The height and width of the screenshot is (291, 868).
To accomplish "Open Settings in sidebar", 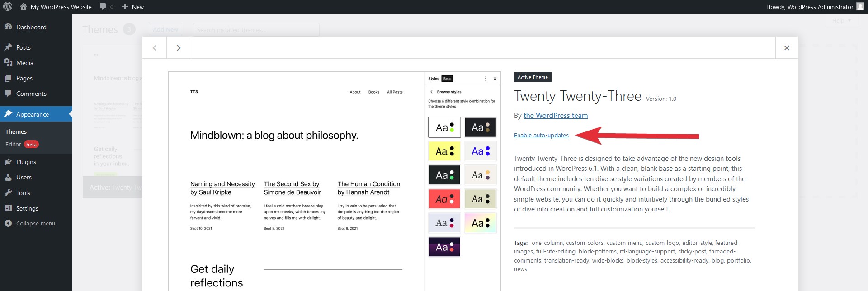I will [x=36, y=208].
